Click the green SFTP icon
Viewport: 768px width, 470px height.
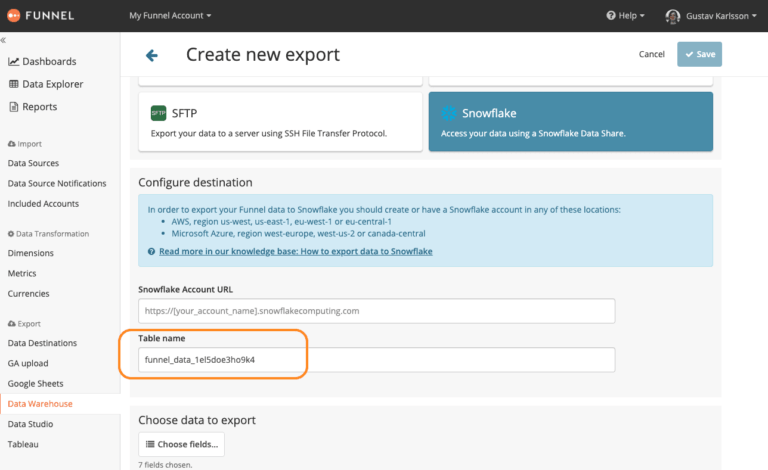pos(158,113)
